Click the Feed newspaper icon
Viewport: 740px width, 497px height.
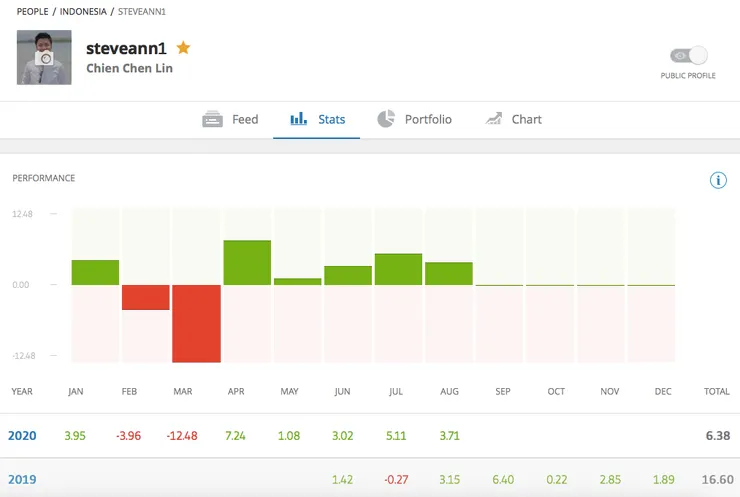(212, 119)
